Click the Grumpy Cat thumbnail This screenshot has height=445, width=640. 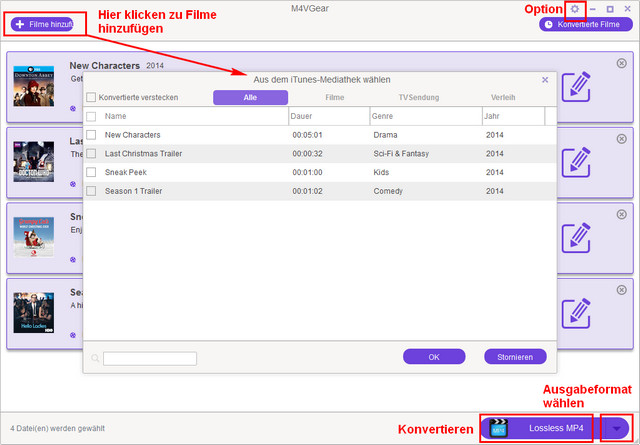coord(33,237)
